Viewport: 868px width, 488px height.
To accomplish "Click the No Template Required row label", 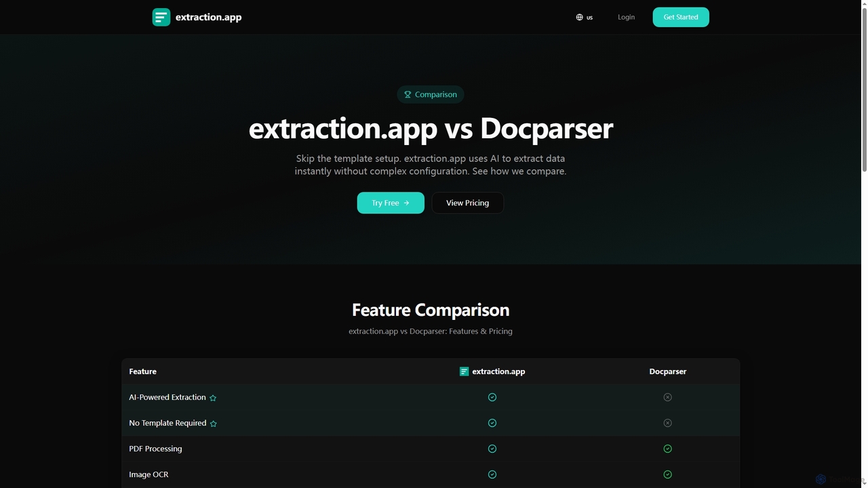I will 167,423.
